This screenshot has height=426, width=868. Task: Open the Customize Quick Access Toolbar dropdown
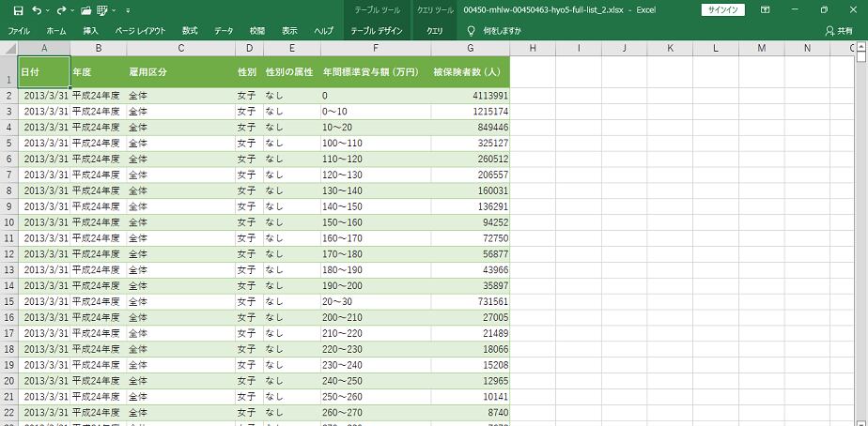tap(127, 10)
